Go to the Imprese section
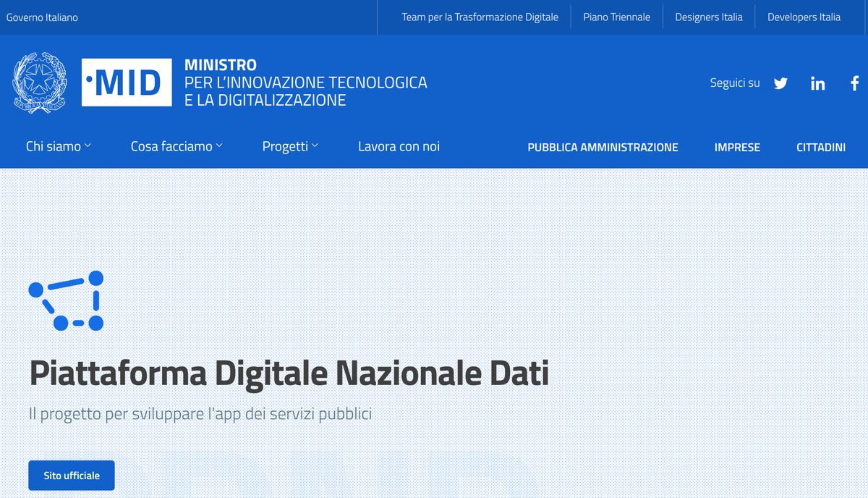 tap(737, 147)
